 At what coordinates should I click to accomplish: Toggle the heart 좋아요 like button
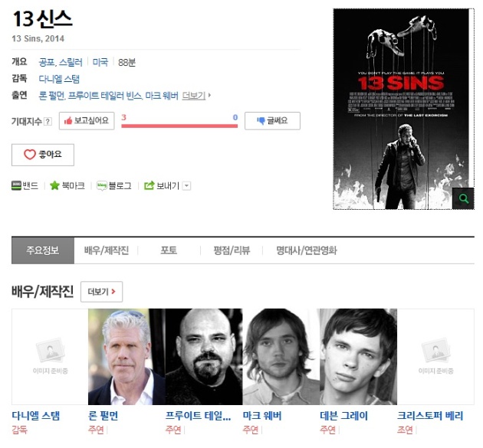[43, 155]
